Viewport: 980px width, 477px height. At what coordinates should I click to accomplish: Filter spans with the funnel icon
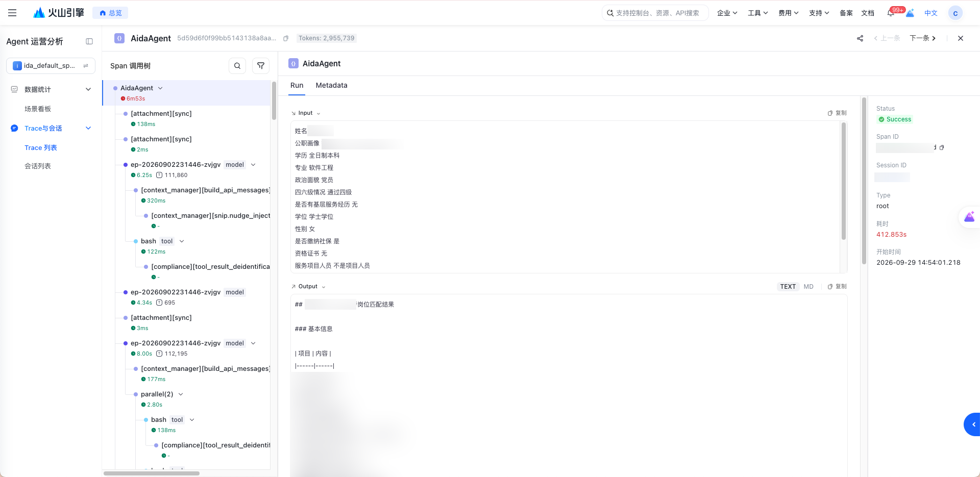(261, 66)
